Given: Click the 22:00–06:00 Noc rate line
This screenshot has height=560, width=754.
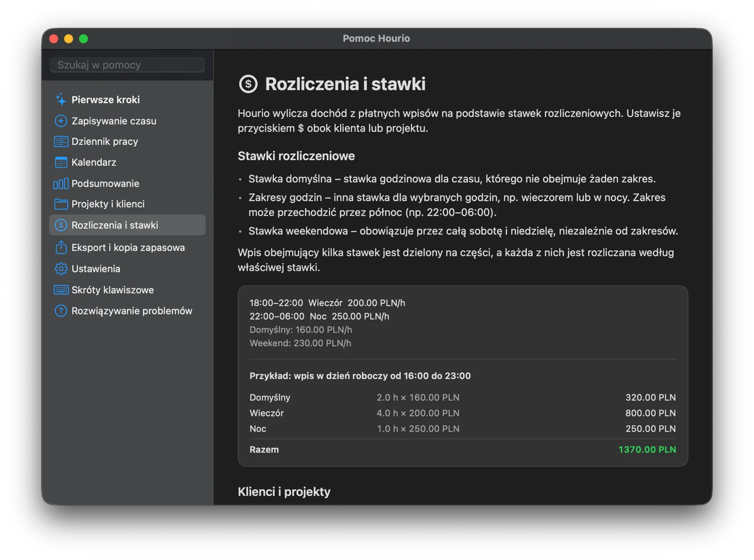Looking at the screenshot, I should 319,316.
